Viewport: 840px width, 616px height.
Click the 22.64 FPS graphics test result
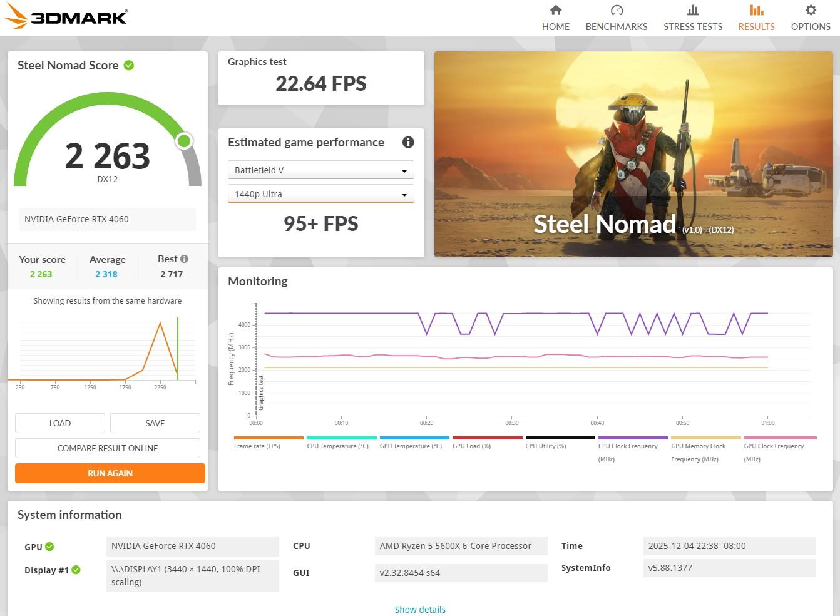point(321,83)
